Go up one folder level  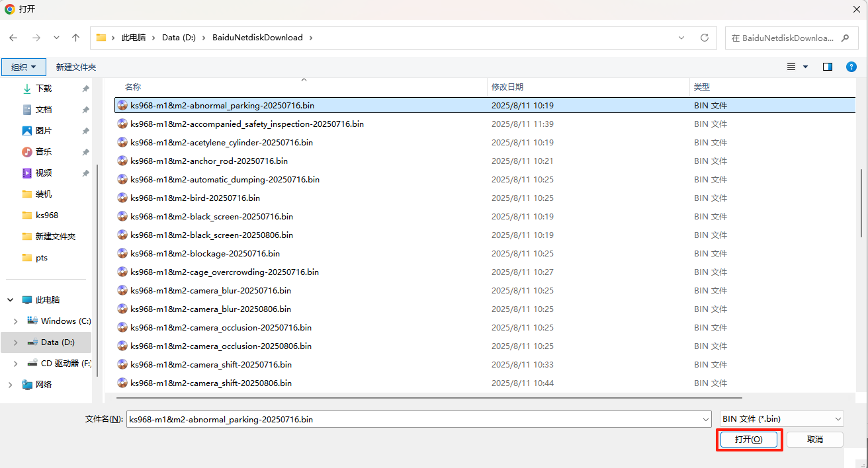[76, 38]
